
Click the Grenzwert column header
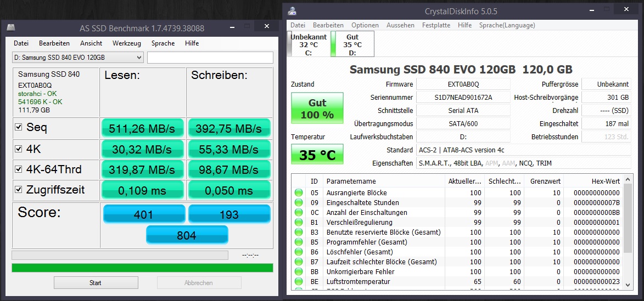pyautogui.click(x=544, y=181)
